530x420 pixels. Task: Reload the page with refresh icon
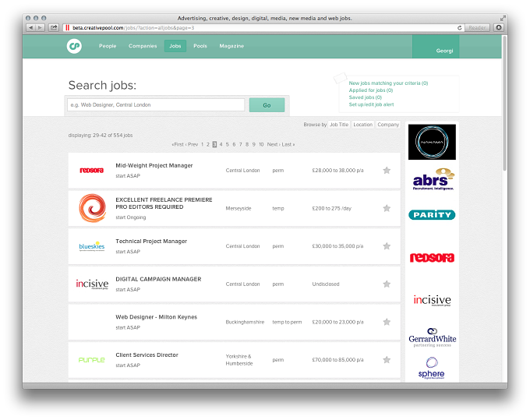[x=459, y=28]
